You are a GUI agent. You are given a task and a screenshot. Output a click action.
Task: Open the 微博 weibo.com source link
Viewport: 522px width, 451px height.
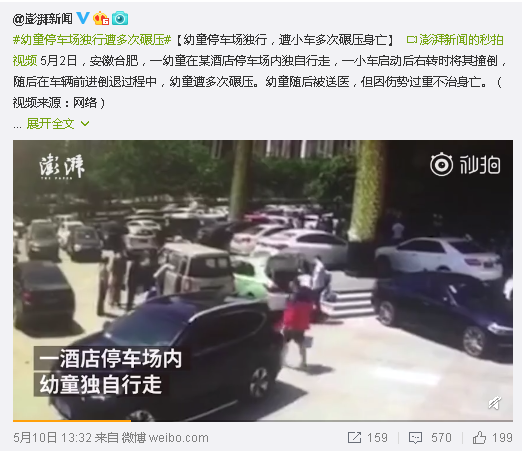coord(165,438)
